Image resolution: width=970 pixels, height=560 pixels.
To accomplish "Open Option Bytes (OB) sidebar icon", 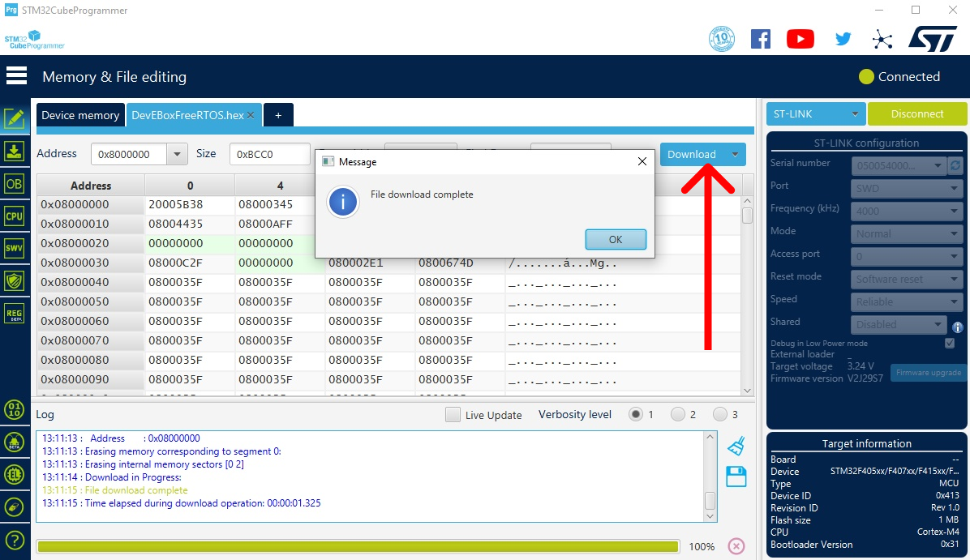I will point(15,184).
